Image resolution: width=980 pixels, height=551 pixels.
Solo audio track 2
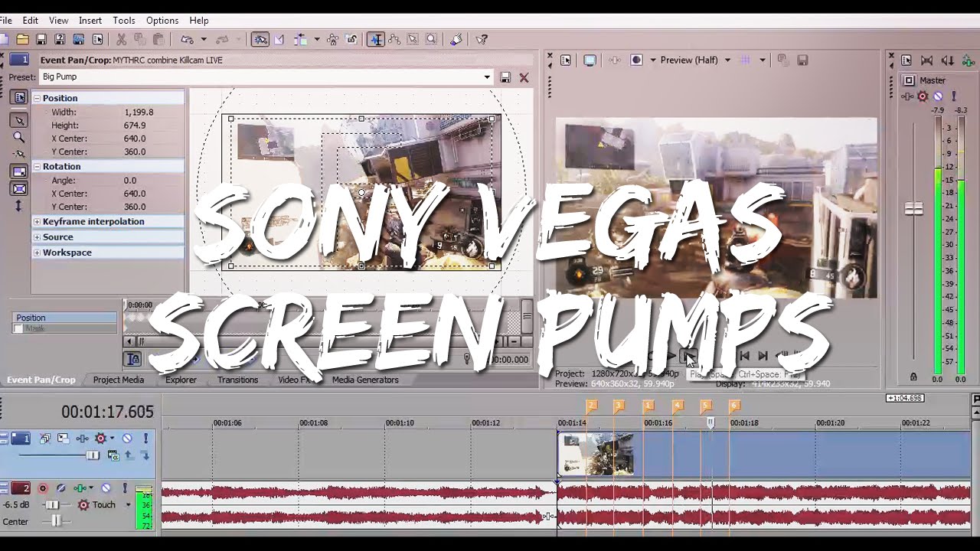click(125, 488)
